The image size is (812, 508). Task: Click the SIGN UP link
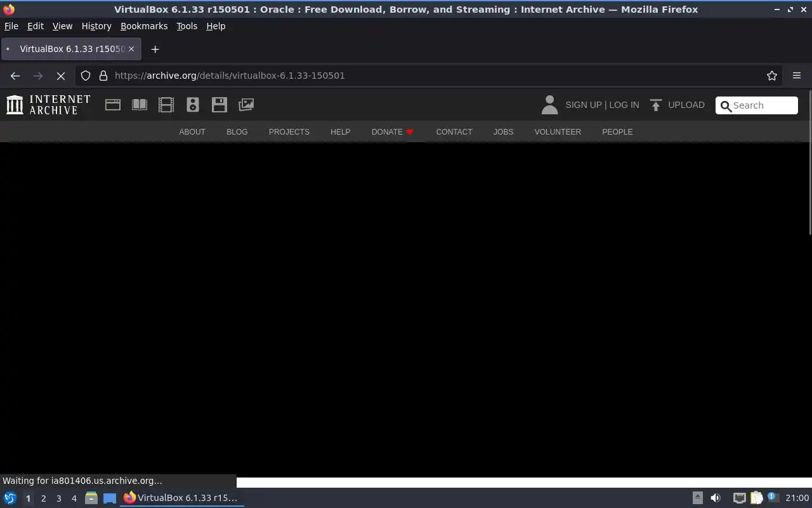point(583,105)
